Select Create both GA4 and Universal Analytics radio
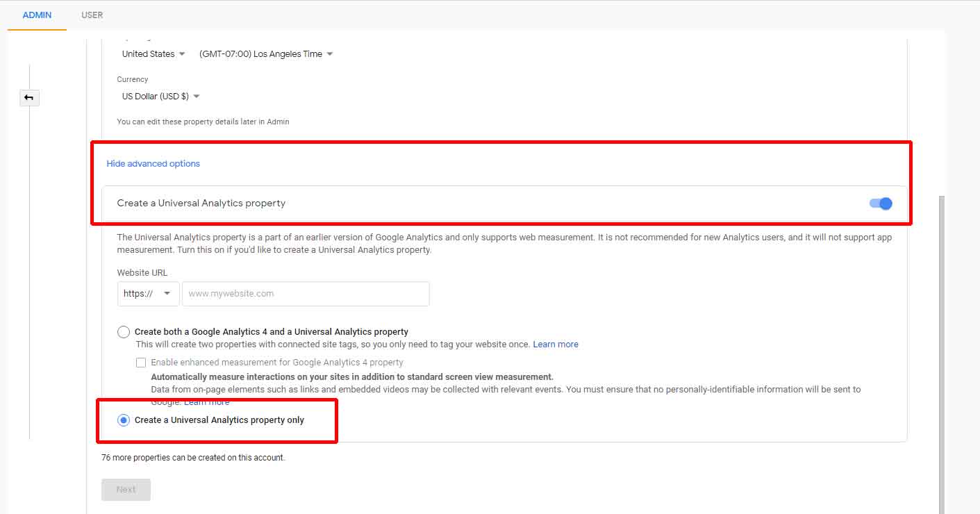The height and width of the screenshot is (514, 980). pos(124,332)
